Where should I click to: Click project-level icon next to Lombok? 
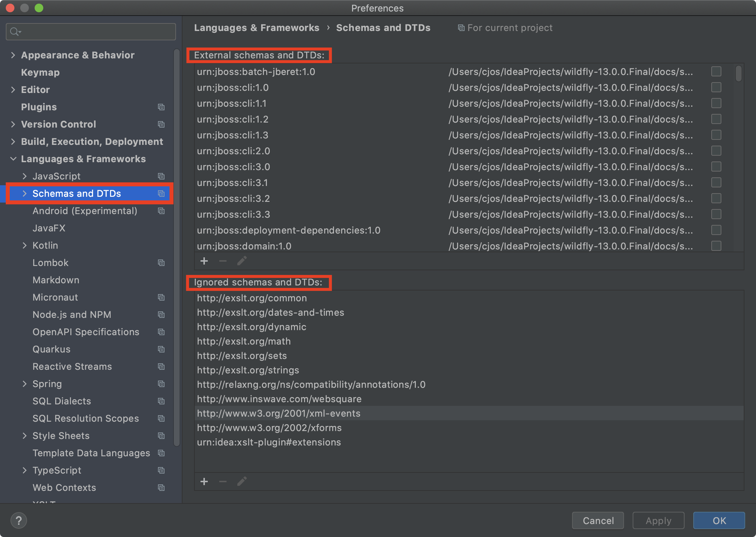point(161,263)
